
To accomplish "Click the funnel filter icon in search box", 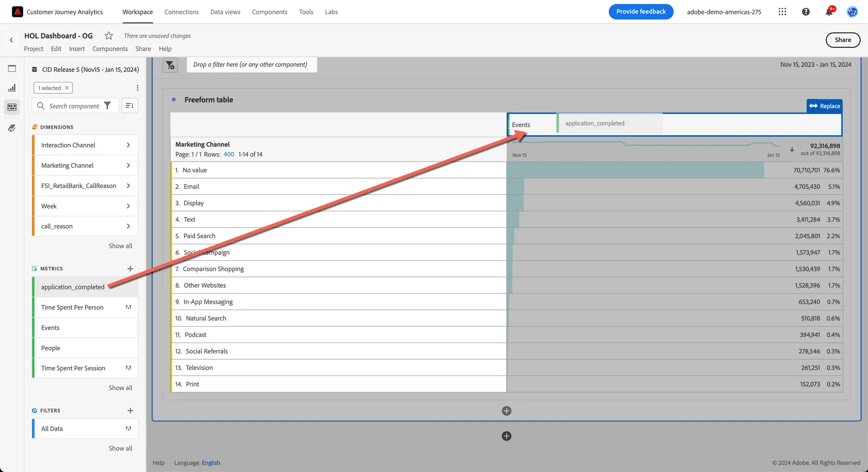I will pos(108,106).
